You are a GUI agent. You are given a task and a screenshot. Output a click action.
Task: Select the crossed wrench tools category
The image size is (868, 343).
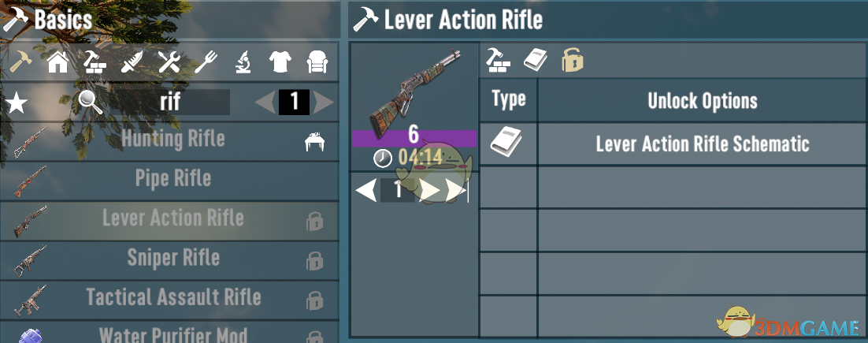pos(169,62)
